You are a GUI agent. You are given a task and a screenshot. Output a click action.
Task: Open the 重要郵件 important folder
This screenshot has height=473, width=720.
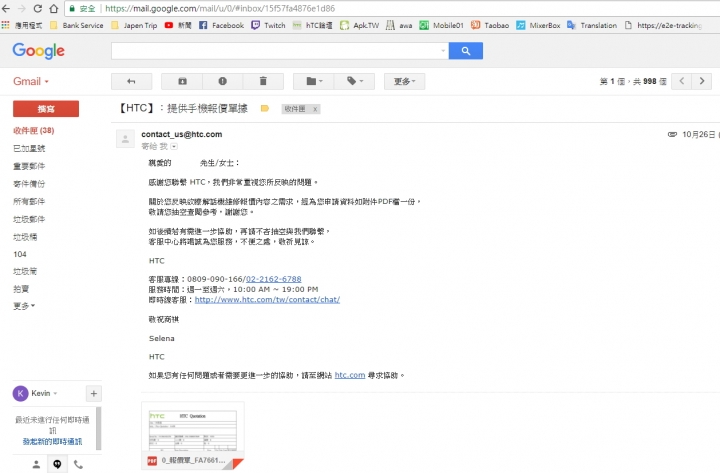[x=29, y=166]
